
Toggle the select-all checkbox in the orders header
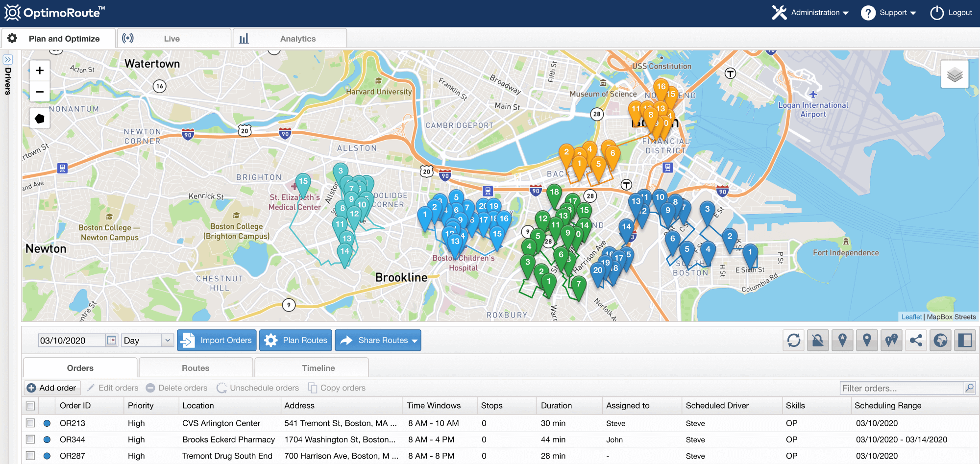(x=30, y=406)
